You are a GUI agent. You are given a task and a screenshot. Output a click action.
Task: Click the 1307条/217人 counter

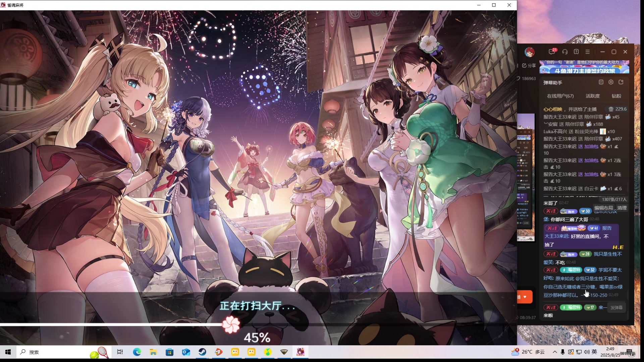pos(614,199)
